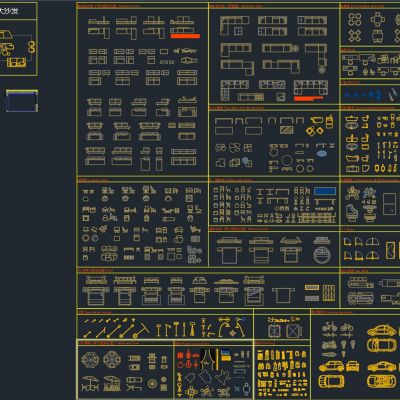
Task: Pick the patio umbrella table block
Action: (x=90, y=383)
